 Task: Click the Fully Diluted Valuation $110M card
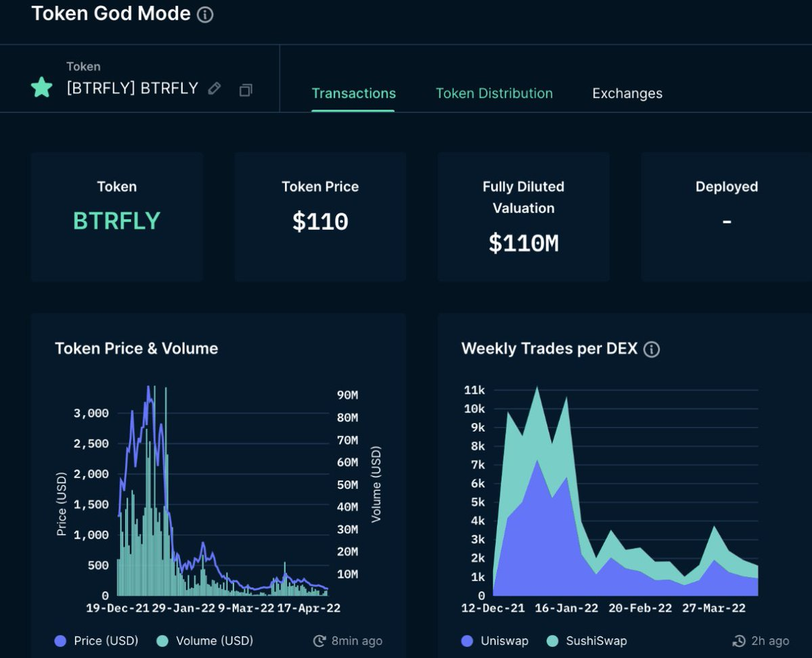[x=523, y=217]
